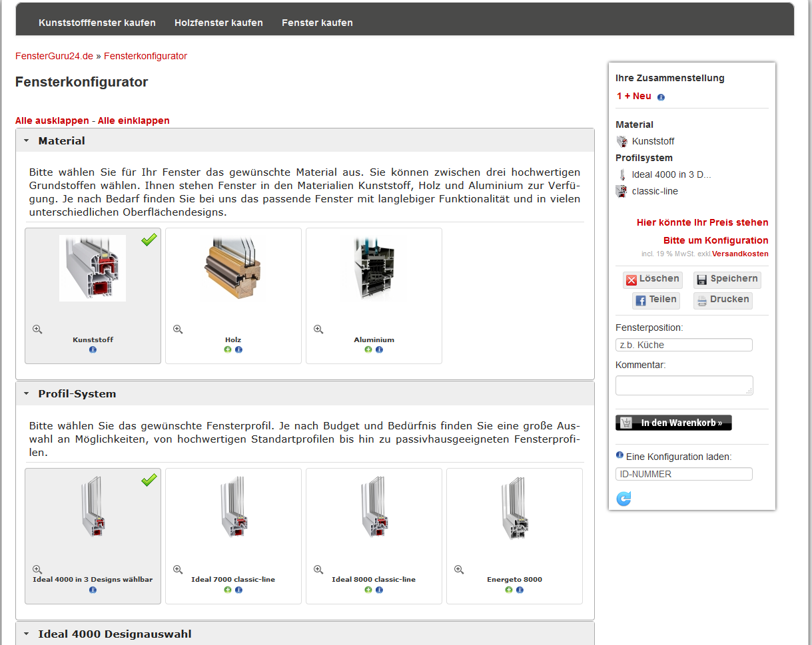Select the Energeto 8000 profile image
Viewport: 812px width, 645px height.
[x=514, y=508]
